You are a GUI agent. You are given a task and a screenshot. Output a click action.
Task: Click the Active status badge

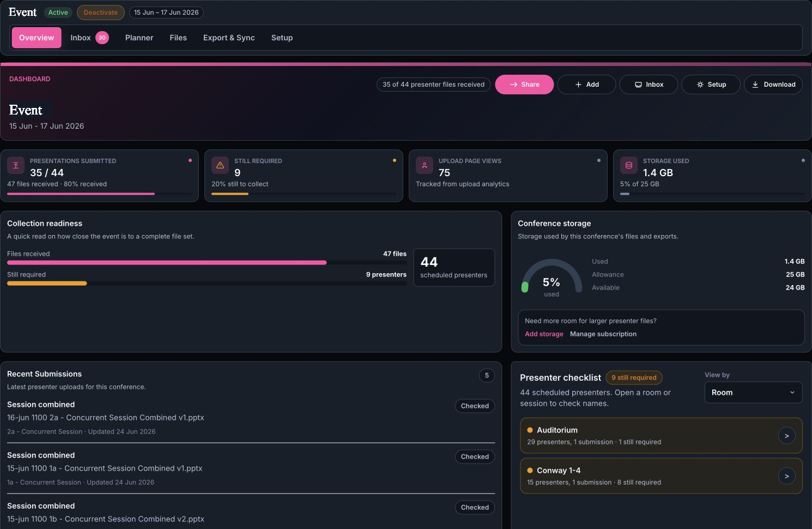[58, 13]
